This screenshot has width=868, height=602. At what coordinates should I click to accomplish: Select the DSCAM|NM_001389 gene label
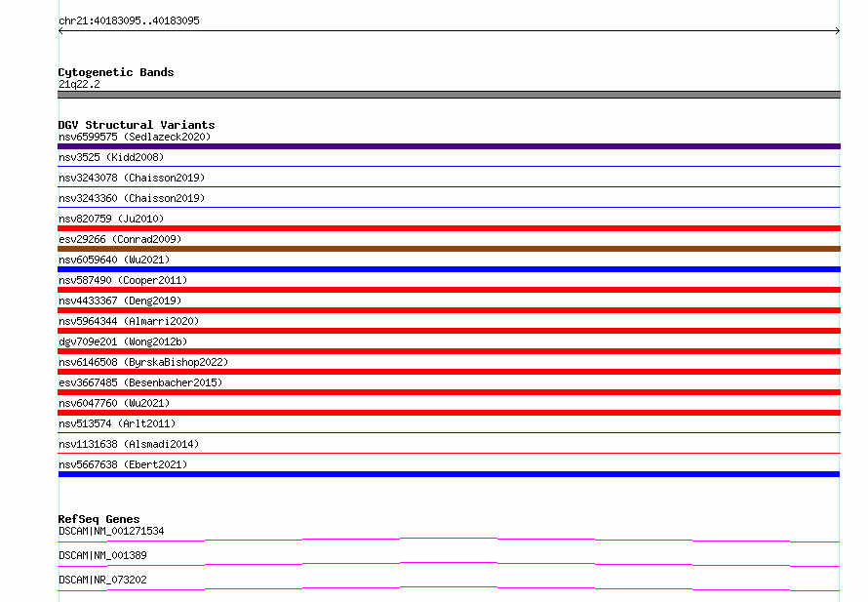click(102, 555)
